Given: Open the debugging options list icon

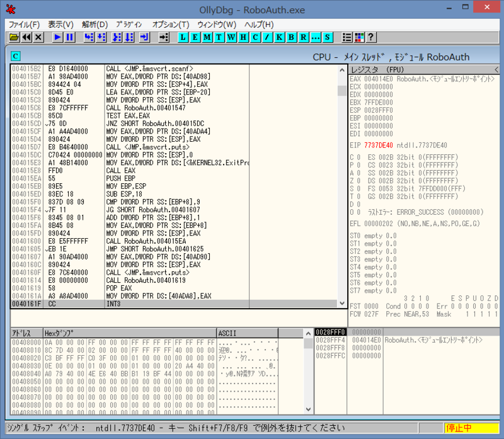Looking at the screenshot, I should coord(347,37).
